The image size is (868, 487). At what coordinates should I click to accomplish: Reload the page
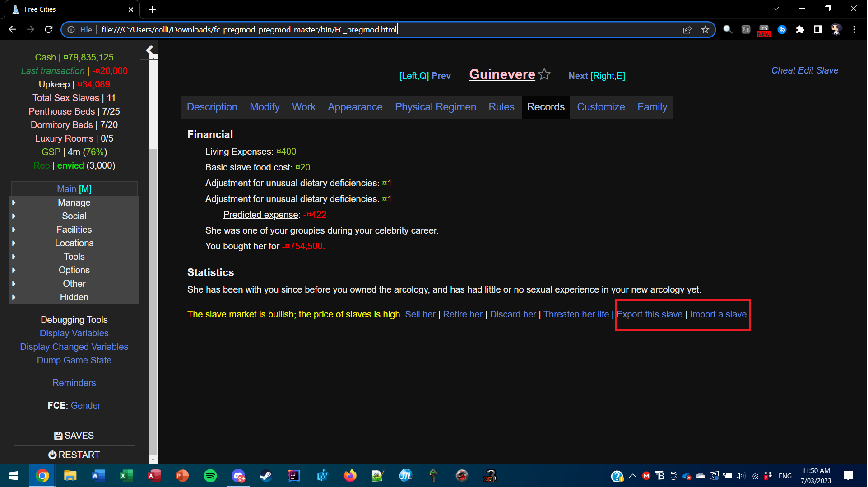49,30
